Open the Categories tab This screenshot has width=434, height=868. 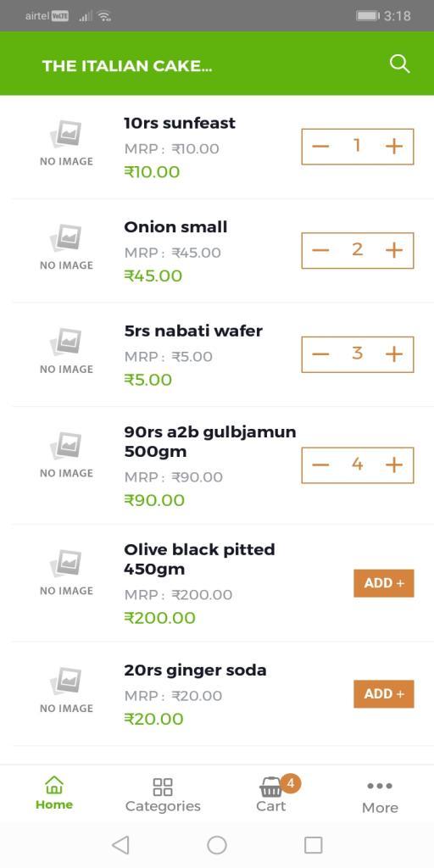point(163,795)
